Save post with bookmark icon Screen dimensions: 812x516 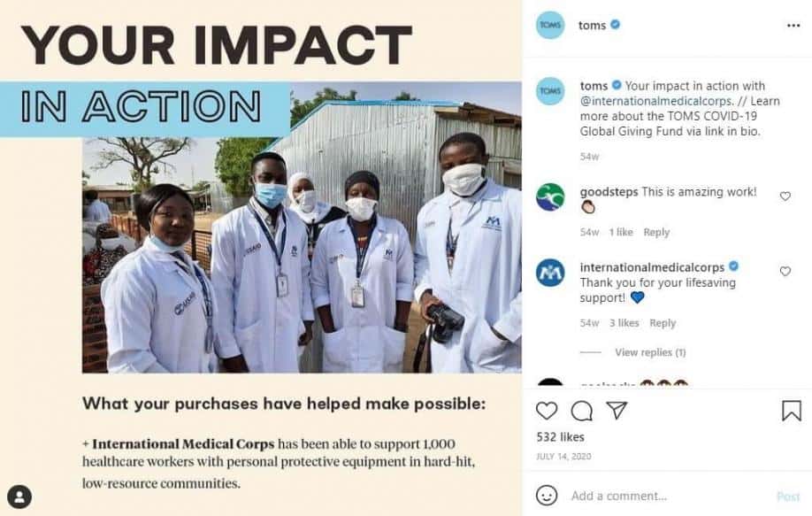tap(791, 411)
